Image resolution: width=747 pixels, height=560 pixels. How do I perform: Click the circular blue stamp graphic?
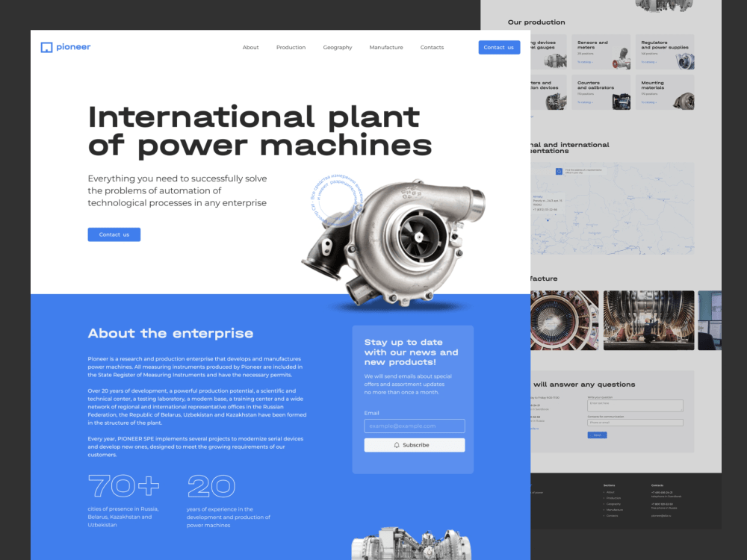pos(336,199)
